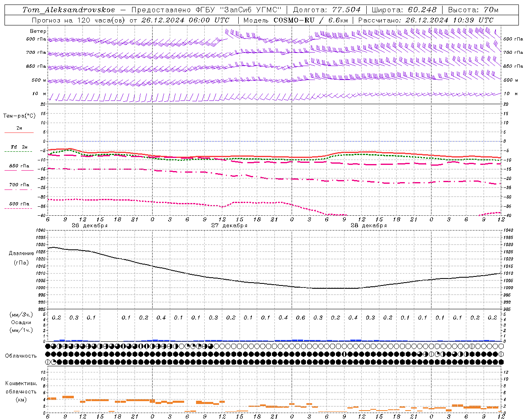Click the (мм/1ч.) hourly precipitation unit label
525x420 pixels.
coord(21,330)
